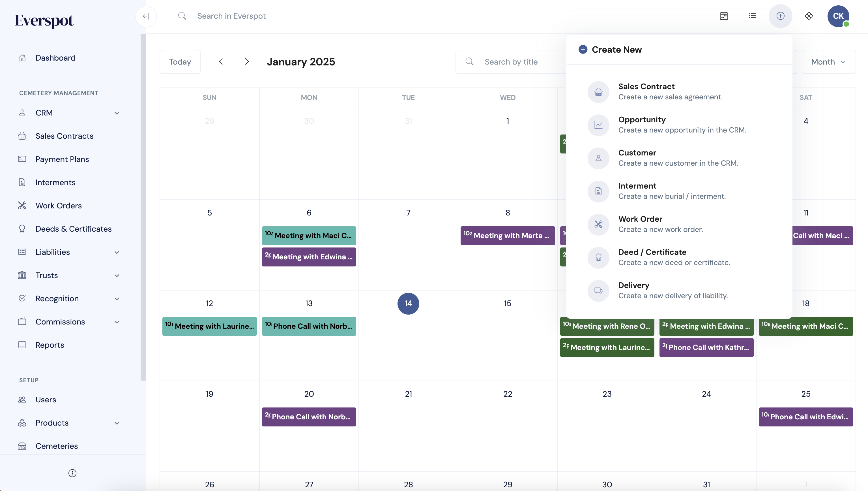Expand the Commissions submenu chevron
Image resolution: width=868 pixels, height=491 pixels.
point(117,322)
